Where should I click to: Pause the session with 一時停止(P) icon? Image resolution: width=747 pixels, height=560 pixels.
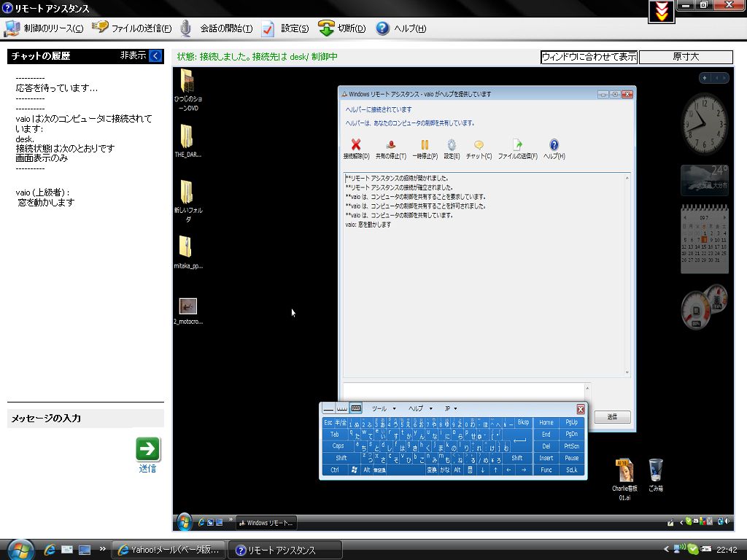pos(425,149)
